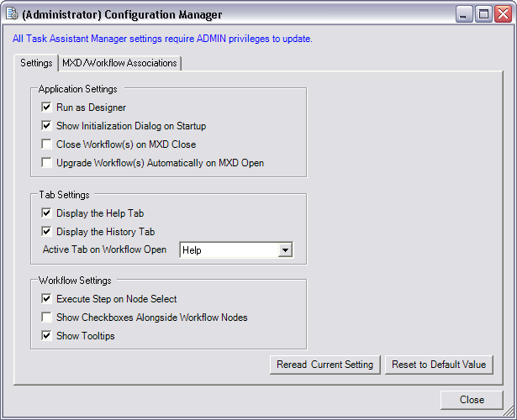Switch to the MXD/Workflow Associations tab
Screen dimensions: 517x420
pos(119,63)
